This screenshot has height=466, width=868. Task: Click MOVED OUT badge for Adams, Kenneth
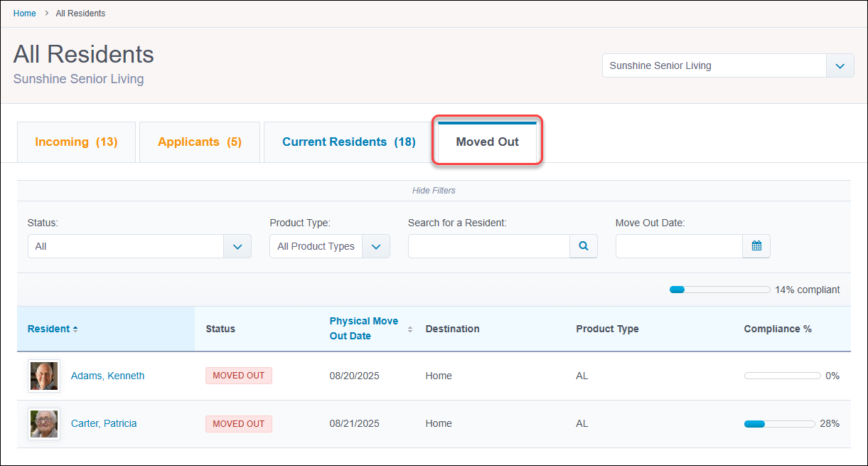239,376
